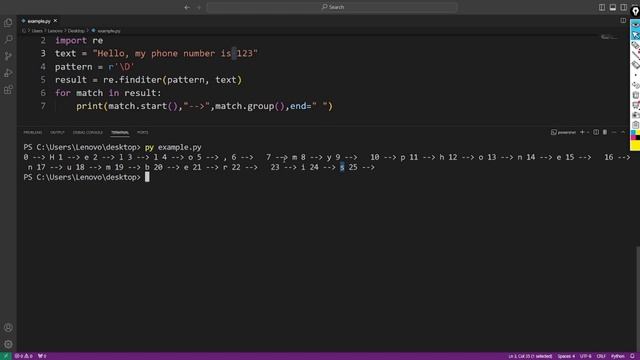Change indentation via Spaces: 4
The image size is (640, 360).
566,356
